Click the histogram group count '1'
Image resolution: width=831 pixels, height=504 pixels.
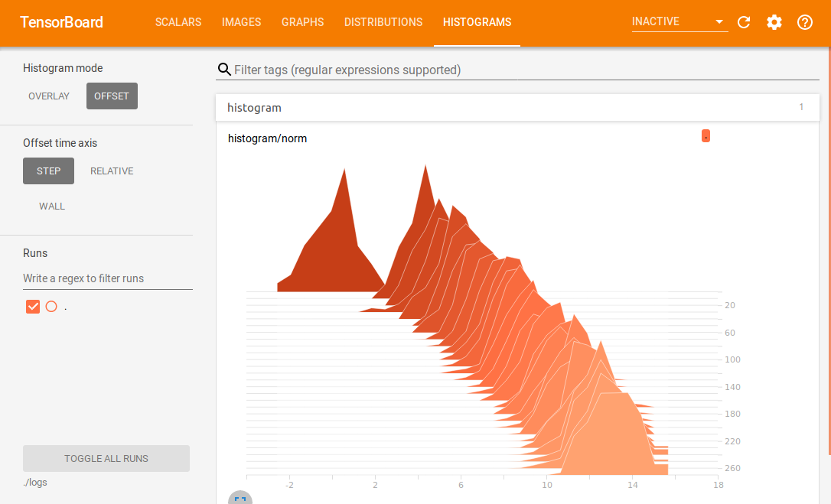coord(801,107)
